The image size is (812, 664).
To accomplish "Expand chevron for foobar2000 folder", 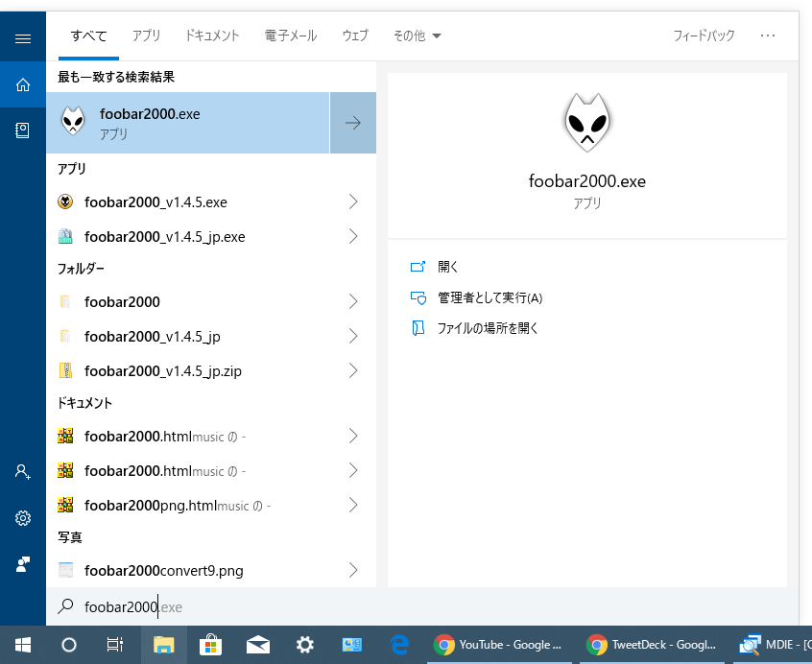I will 353,301.
